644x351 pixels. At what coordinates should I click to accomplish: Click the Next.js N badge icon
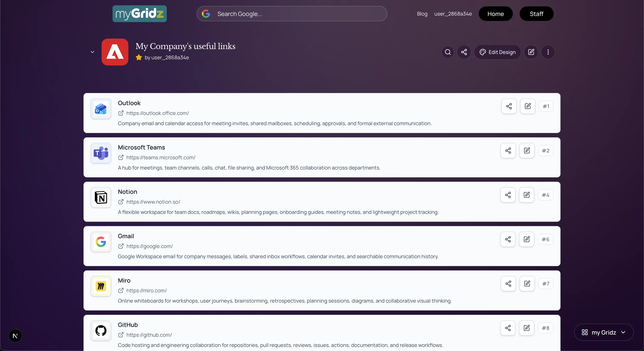[15, 336]
